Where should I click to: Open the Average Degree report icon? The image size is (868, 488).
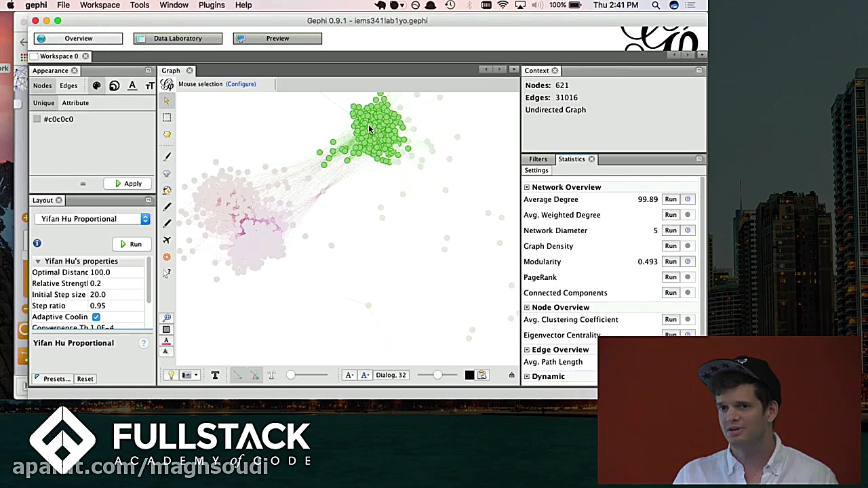click(688, 199)
